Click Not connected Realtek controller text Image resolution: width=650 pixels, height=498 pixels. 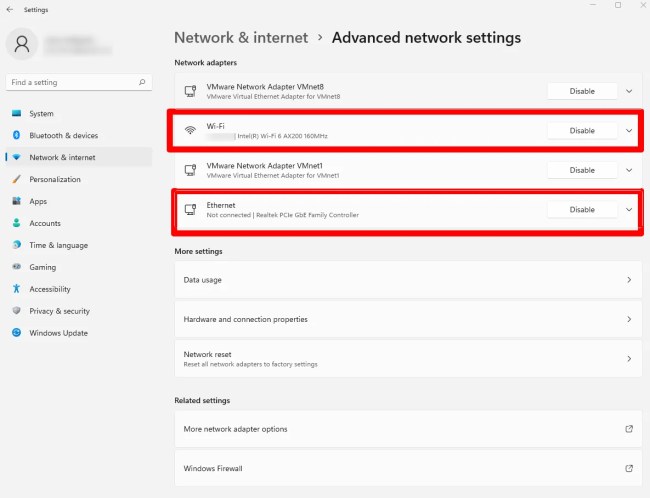pyautogui.click(x=283, y=215)
